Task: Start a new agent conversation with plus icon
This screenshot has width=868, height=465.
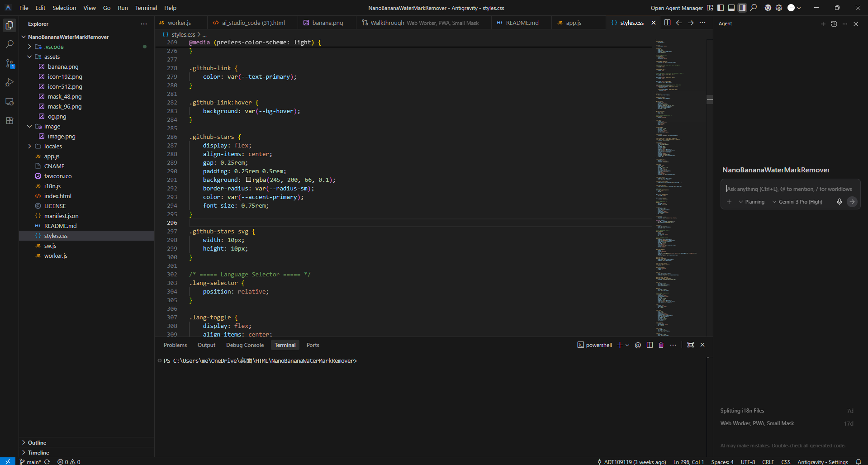Action: pos(823,24)
